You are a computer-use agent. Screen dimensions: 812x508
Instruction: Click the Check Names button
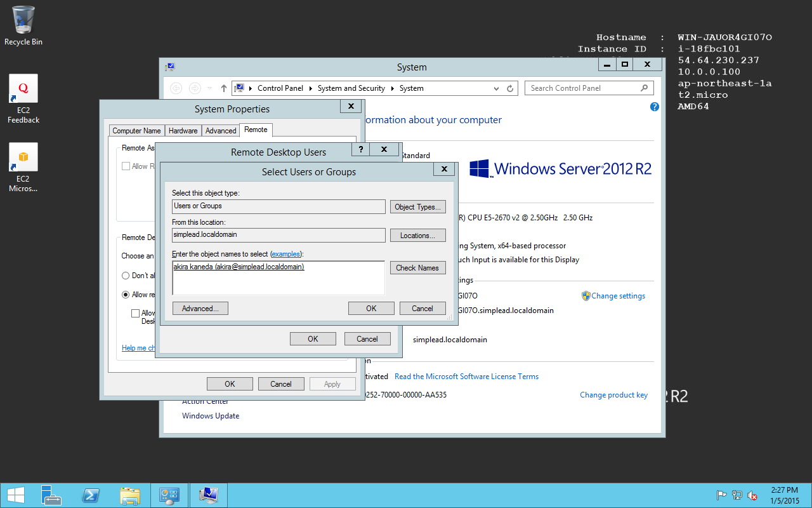click(x=417, y=268)
